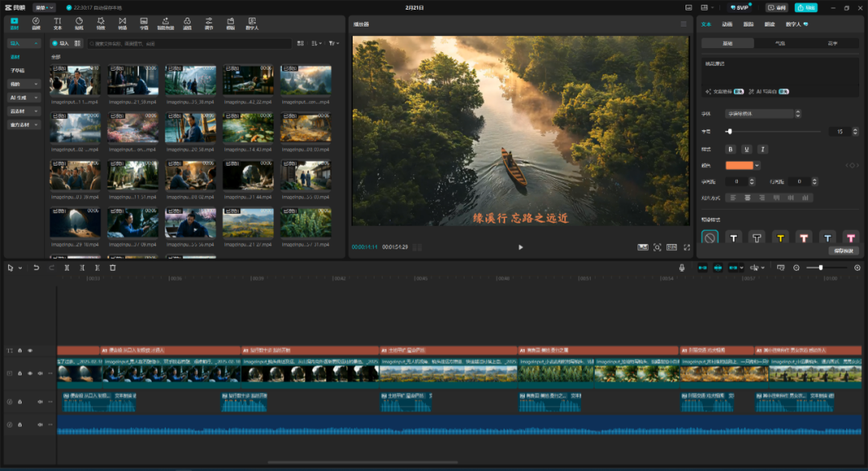This screenshot has width=868, height=471.
Task: Click the split clip tool in timeline toolbar
Action: 67,268
